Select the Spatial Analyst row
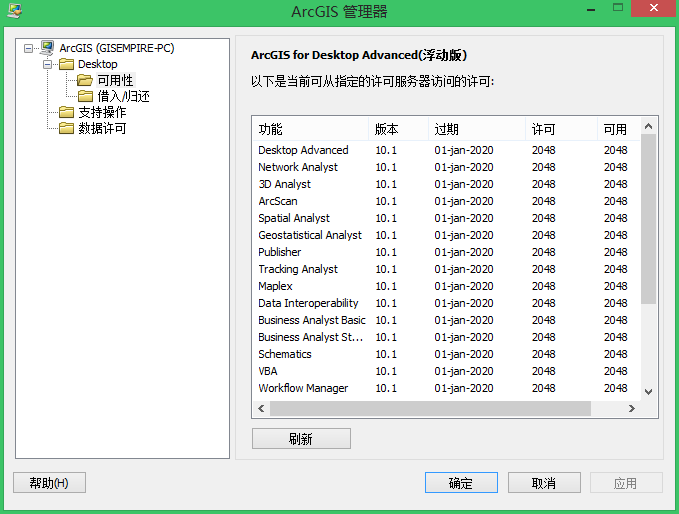Viewport: 679px width, 514px height. coord(446,218)
